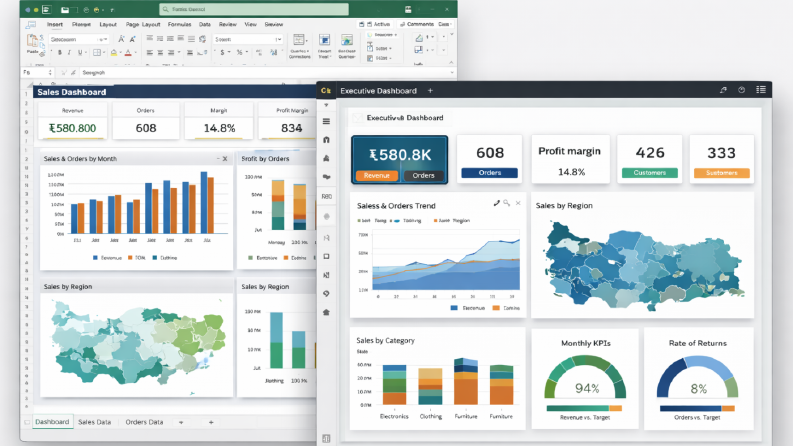Expand the formula bar chevron
Viewport: 793px width, 446px height.
pyautogui.click(x=452, y=72)
